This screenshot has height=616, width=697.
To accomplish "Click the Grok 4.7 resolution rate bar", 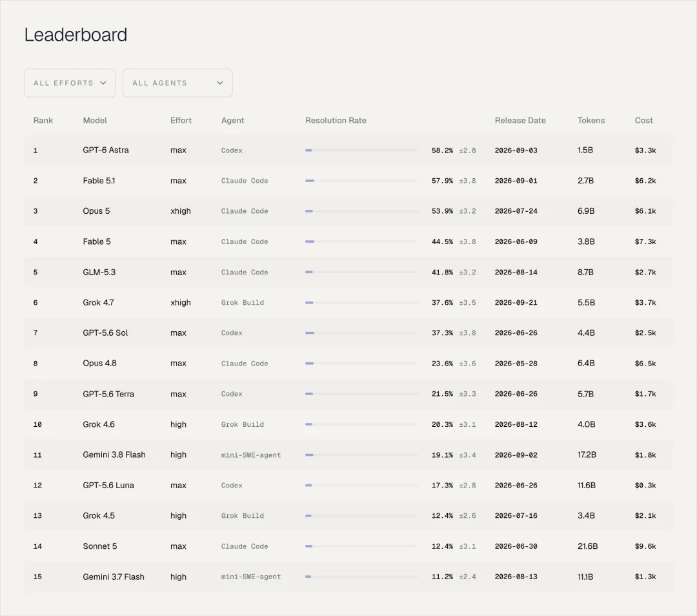I will point(361,302).
